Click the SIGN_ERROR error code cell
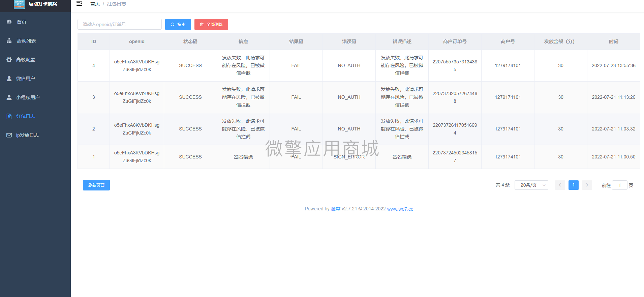Screen dimensions: 644x297 click(x=349, y=157)
